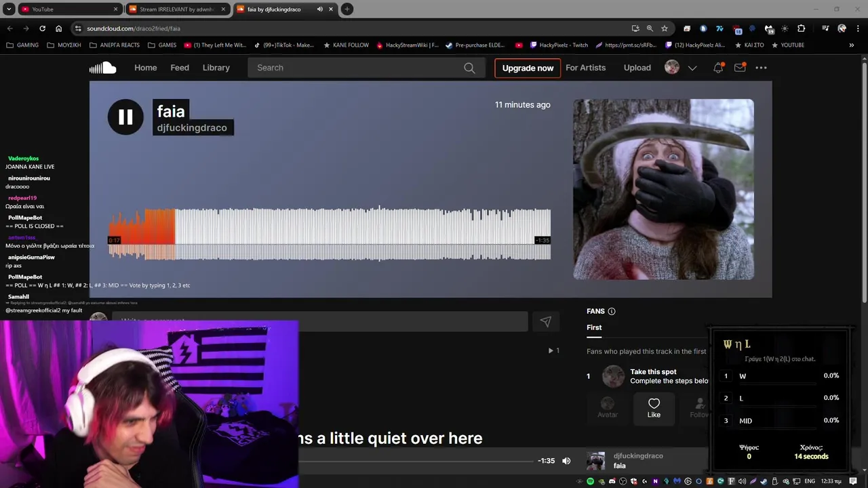Open the ΑΝΕΡΓΑ REACTS bookmark folder
This screenshot has width=868, height=488.
coord(114,45)
